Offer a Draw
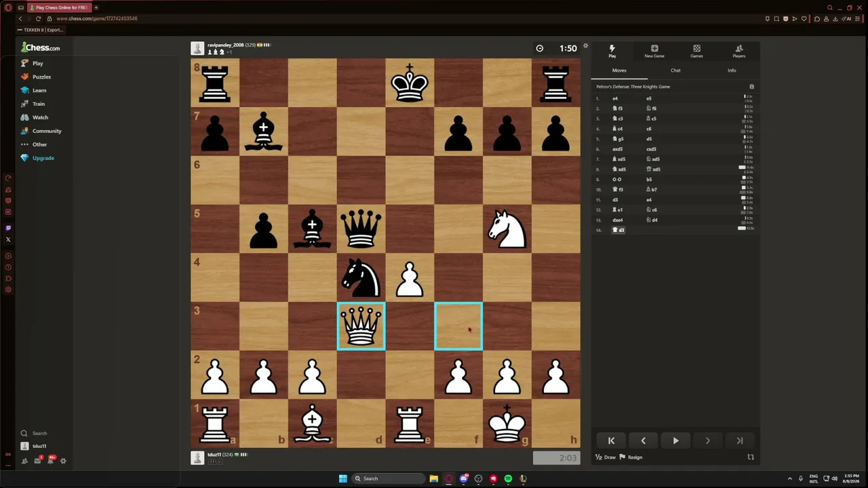This screenshot has height=488, width=868. pyautogui.click(x=605, y=457)
